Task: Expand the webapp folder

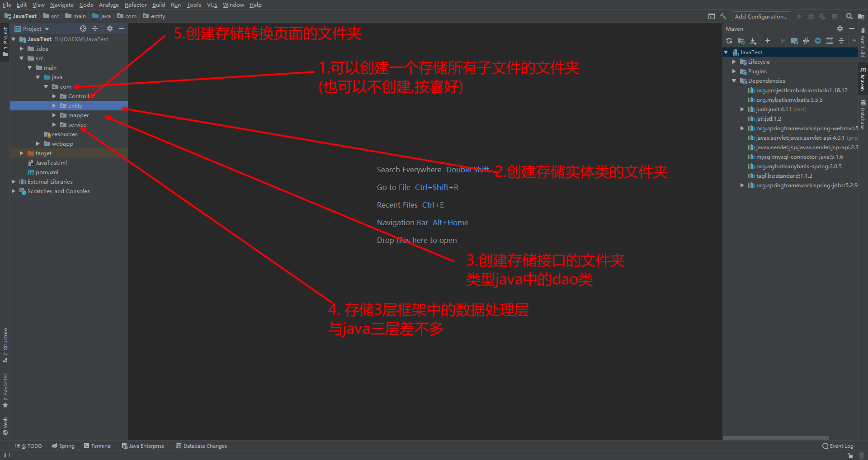Action: coord(38,144)
